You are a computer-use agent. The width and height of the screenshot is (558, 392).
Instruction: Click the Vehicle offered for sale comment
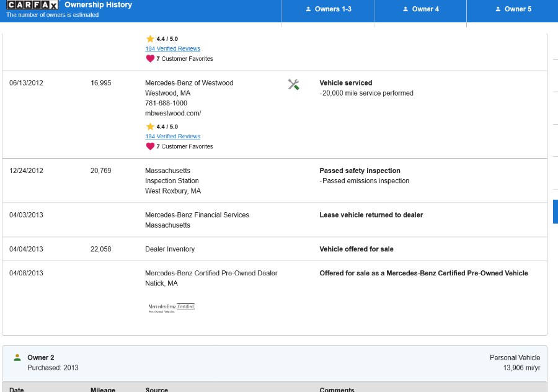[356, 249]
